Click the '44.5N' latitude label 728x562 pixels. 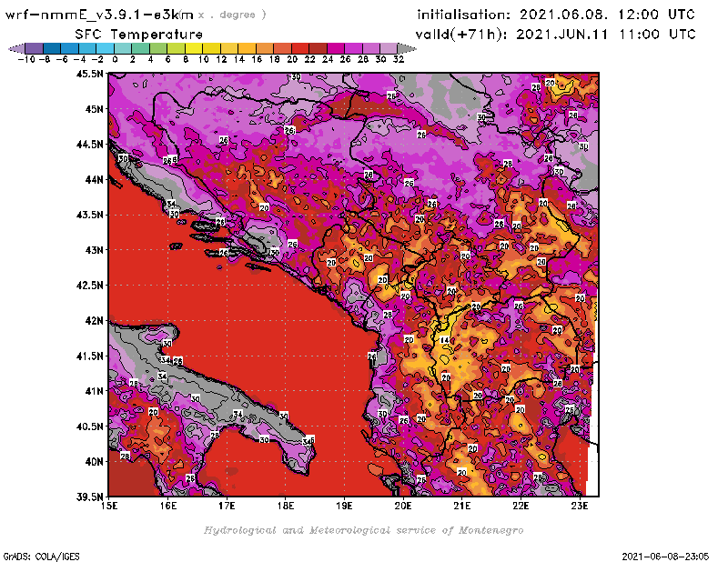[x=89, y=144]
